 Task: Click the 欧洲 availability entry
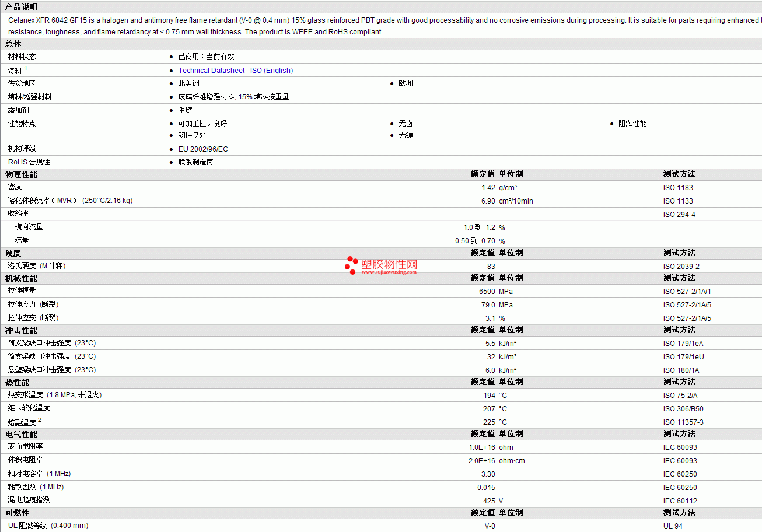click(406, 83)
